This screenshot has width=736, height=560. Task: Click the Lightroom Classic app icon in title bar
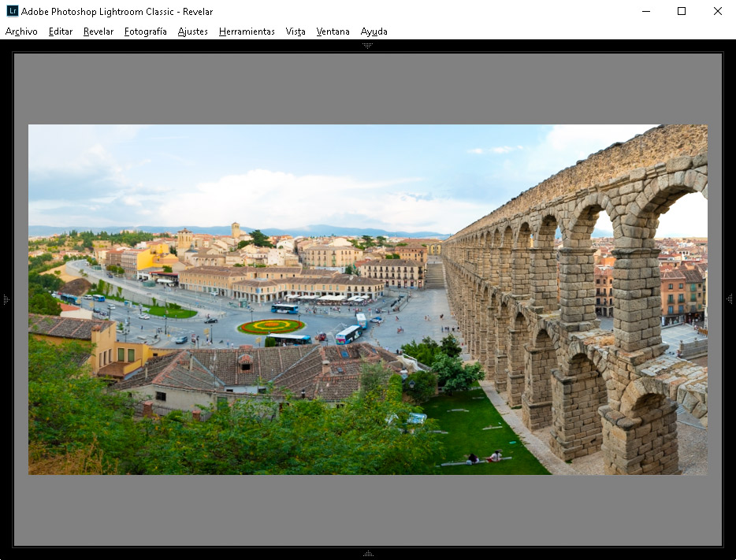click(x=12, y=11)
